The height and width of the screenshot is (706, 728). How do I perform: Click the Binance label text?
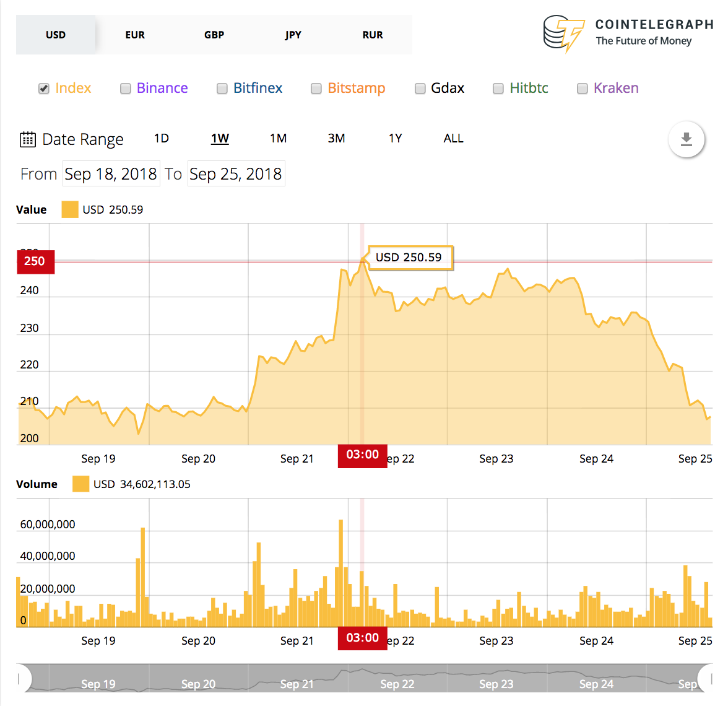(x=162, y=88)
